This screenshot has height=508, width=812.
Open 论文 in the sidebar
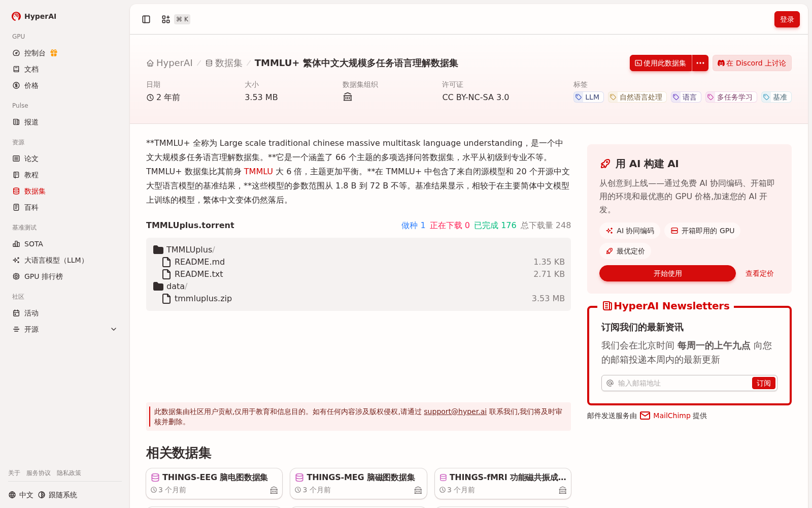[31, 158]
